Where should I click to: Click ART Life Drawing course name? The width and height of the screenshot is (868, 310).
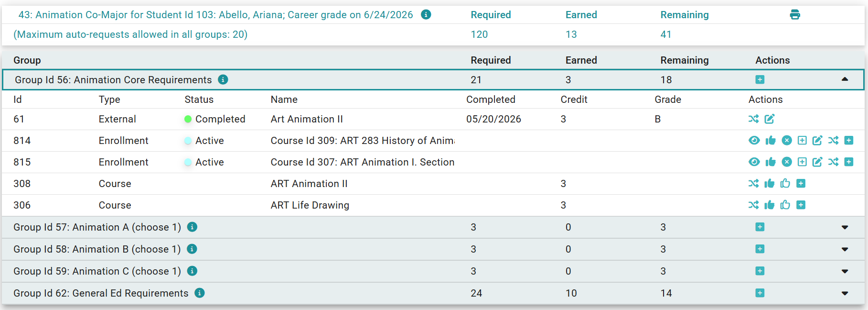[310, 205]
